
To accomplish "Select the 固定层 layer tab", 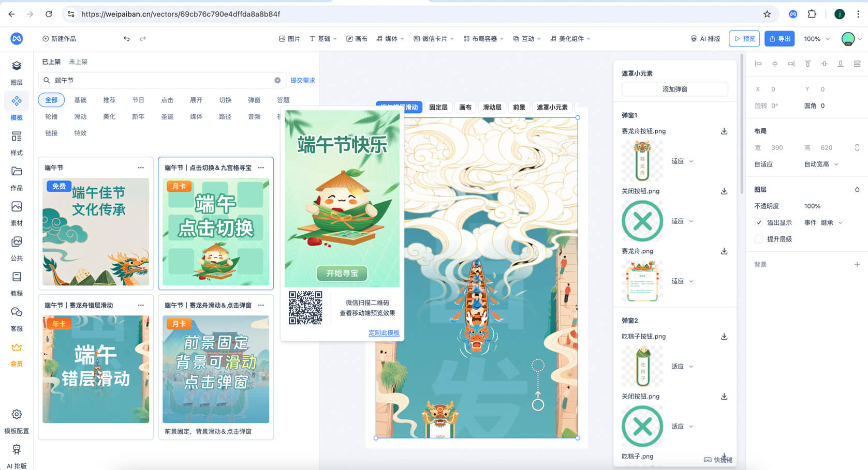I will click(438, 107).
